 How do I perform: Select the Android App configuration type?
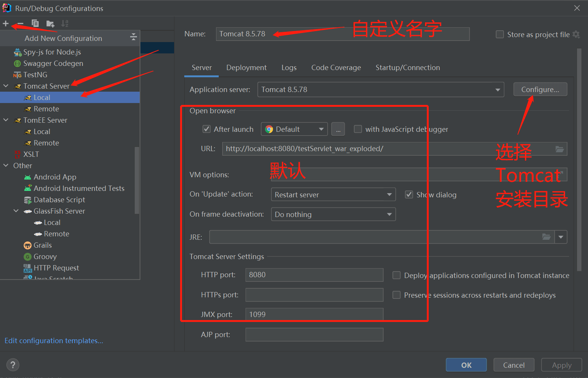point(55,177)
